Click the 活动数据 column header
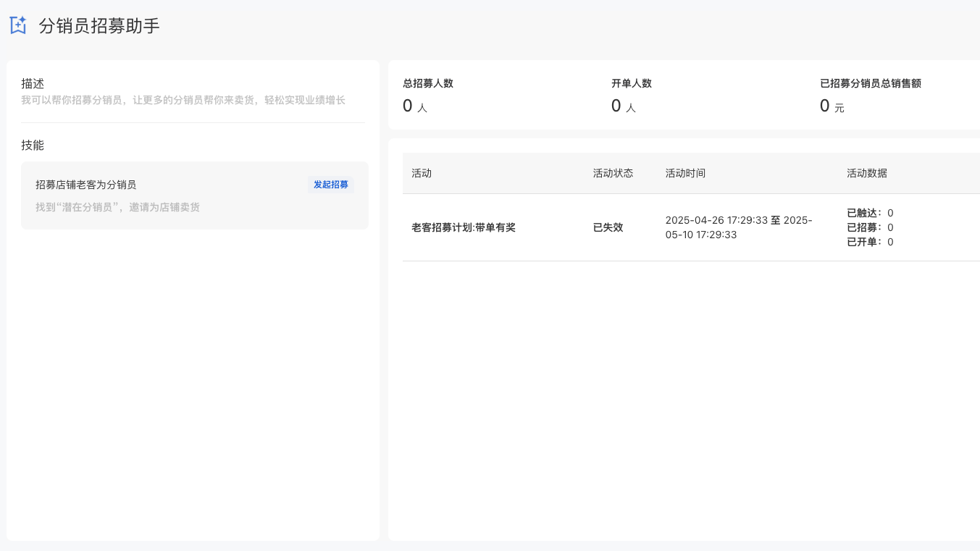 pos(867,173)
